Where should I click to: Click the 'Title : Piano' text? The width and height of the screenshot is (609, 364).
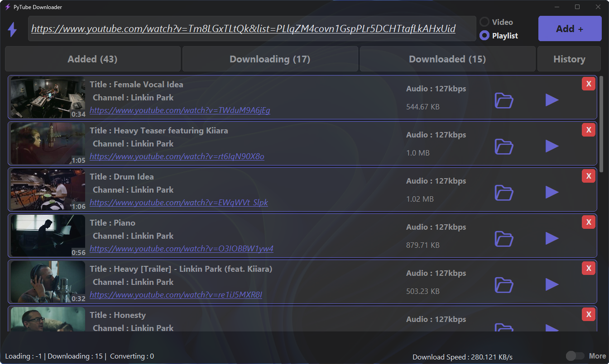tap(112, 223)
